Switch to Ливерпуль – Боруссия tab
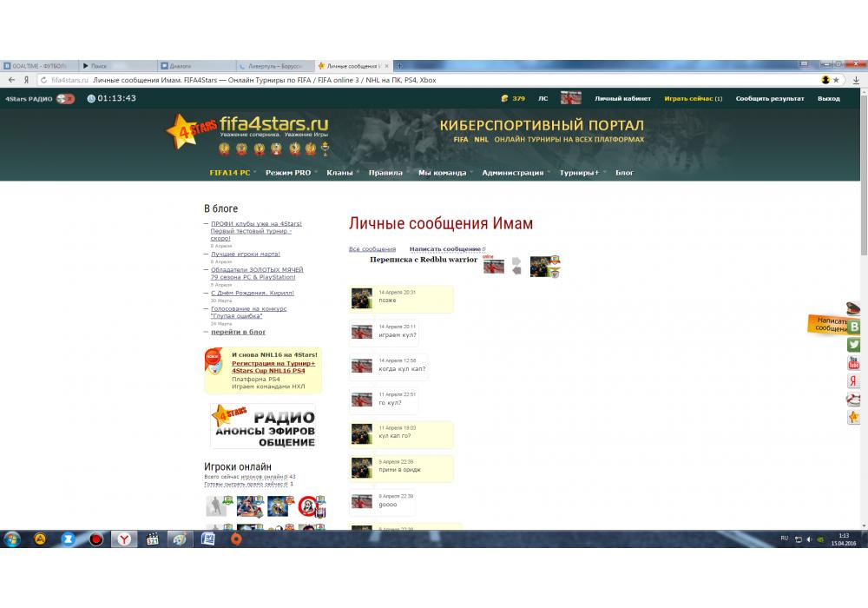 point(275,66)
